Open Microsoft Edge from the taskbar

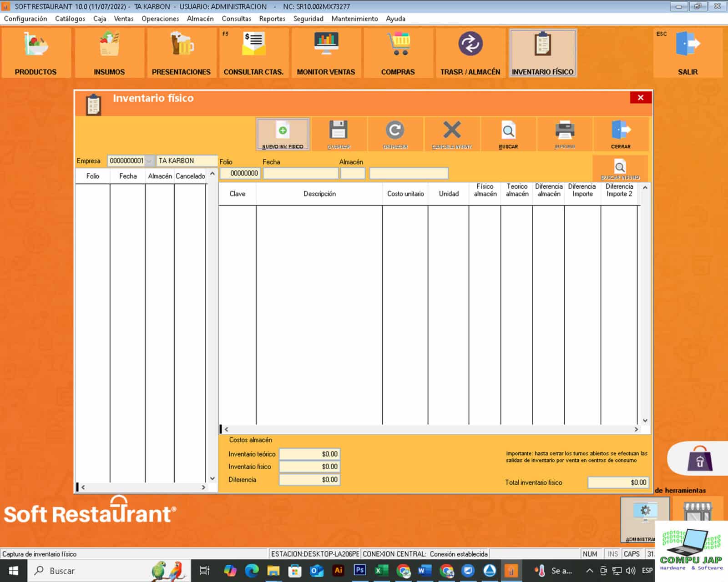coord(252,570)
